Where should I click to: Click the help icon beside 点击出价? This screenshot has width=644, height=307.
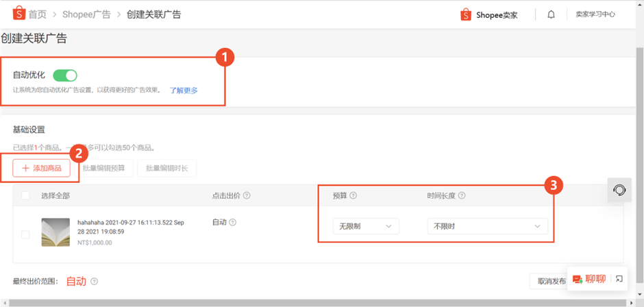tap(247, 195)
